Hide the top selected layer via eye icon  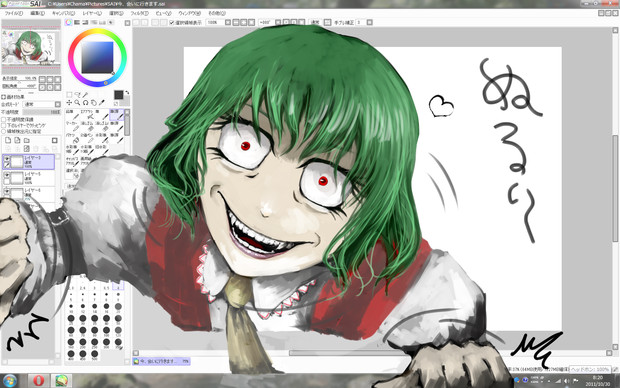pos(7,159)
